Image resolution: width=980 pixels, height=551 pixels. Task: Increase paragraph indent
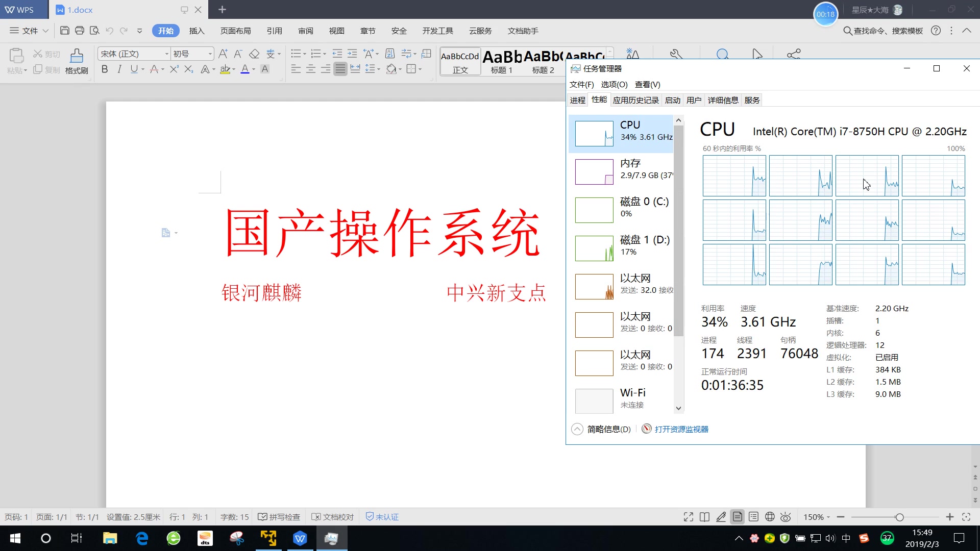(x=352, y=54)
